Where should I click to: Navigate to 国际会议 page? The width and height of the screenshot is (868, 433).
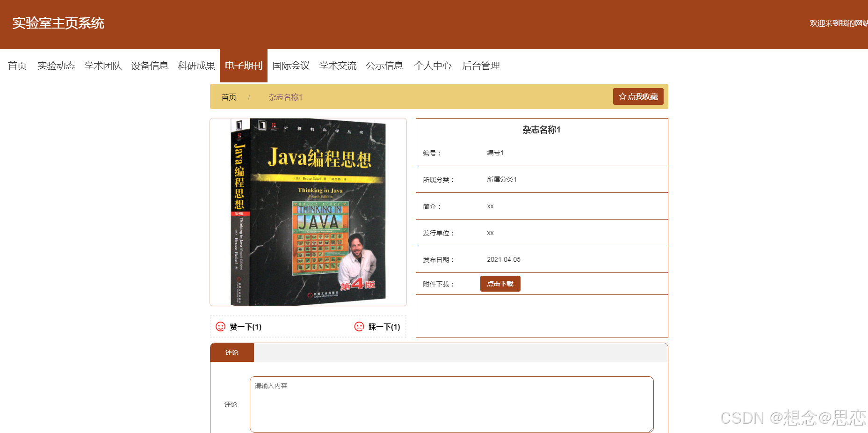[291, 66]
